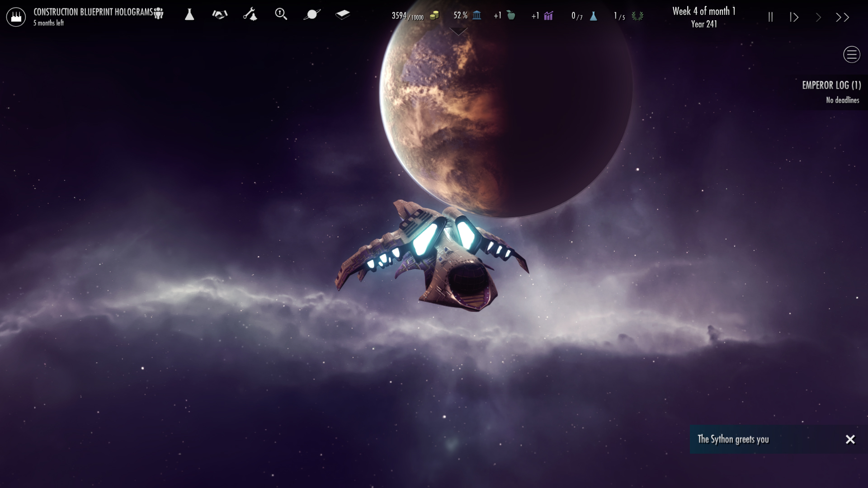Dismiss the Sython greeting notification
The height and width of the screenshot is (488, 868).
click(x=851, y=439)
